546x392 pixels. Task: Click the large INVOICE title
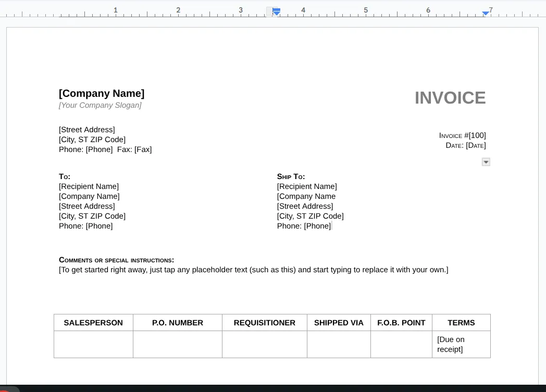point(450,98)
